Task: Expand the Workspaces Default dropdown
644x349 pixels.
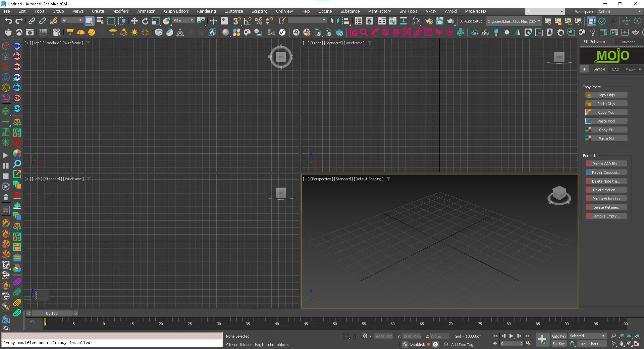Action: click(x=620, y=11)
